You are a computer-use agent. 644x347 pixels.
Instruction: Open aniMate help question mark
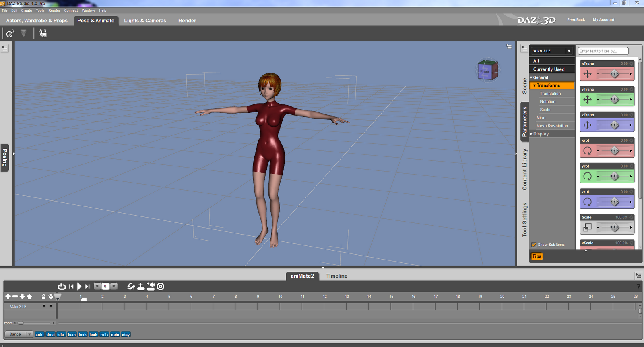638,286
